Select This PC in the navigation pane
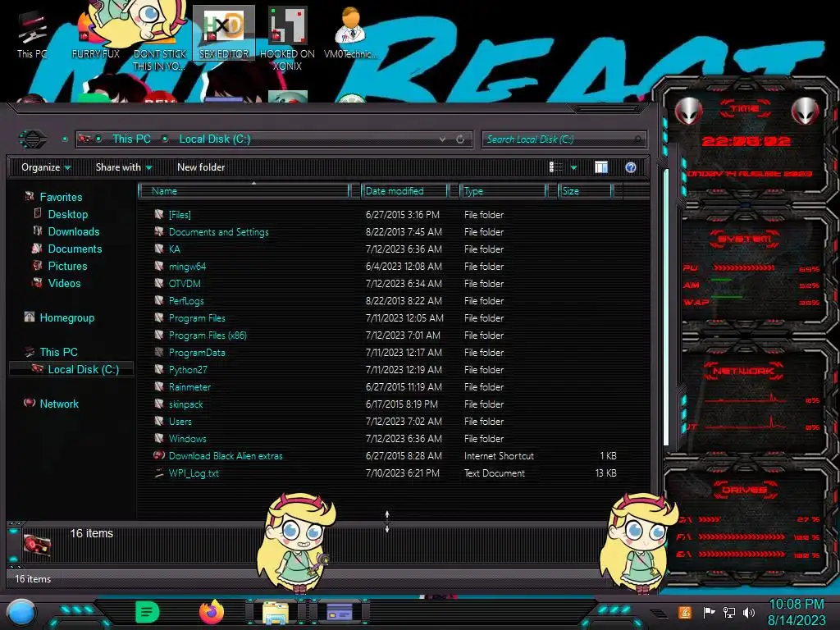The image size is (840, 630). click(x=58, y=352)
